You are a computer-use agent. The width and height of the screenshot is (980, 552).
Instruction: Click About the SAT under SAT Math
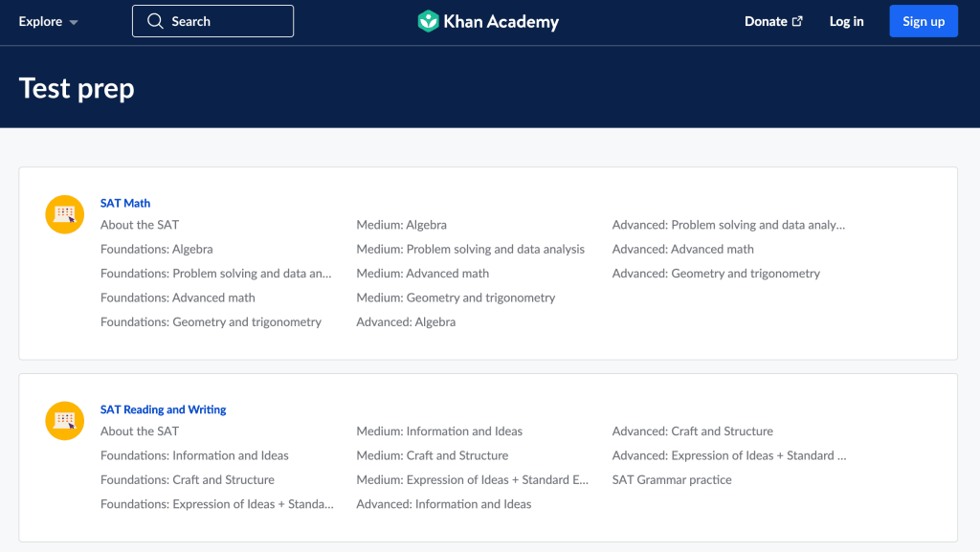click(x=139, y=225)
